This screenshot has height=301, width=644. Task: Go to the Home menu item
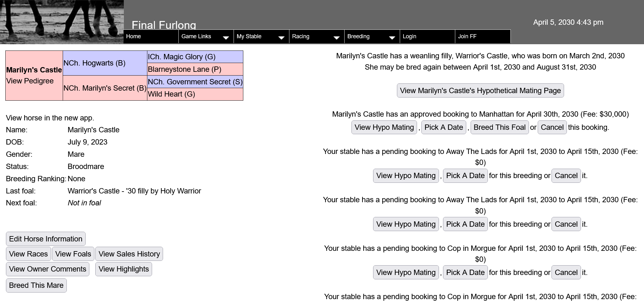134,36
